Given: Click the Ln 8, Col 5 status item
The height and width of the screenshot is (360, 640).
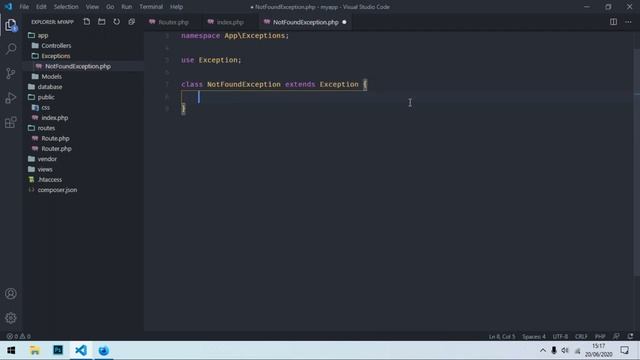Looking at the screenshot, I should point(502,336).
